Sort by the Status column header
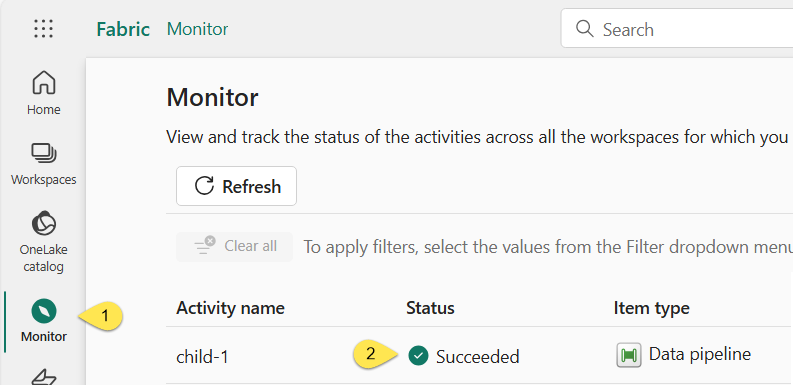Image resolution: width=793 pixels, height=385 pixels. [x=430, y=308]
